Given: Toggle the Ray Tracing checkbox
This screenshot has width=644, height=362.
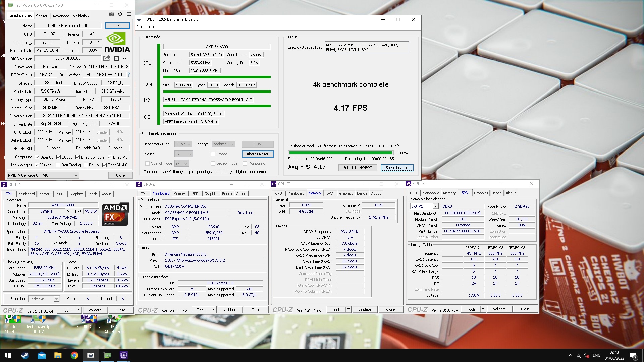Looking at the screenshot, I should 58,165.
